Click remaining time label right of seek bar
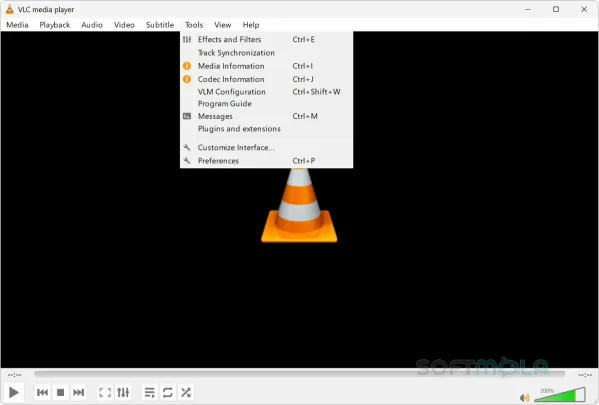Screen dimensions: 599x405 (585, 375)
